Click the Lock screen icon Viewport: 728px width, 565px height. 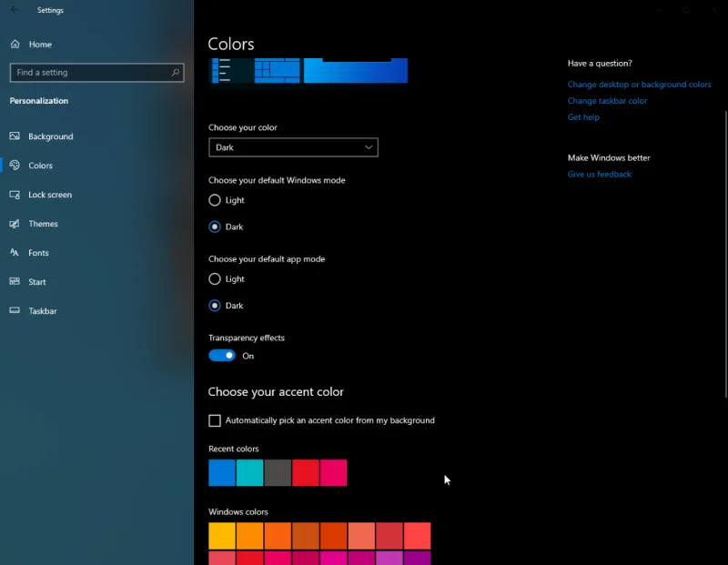click(x=15, y=195)
